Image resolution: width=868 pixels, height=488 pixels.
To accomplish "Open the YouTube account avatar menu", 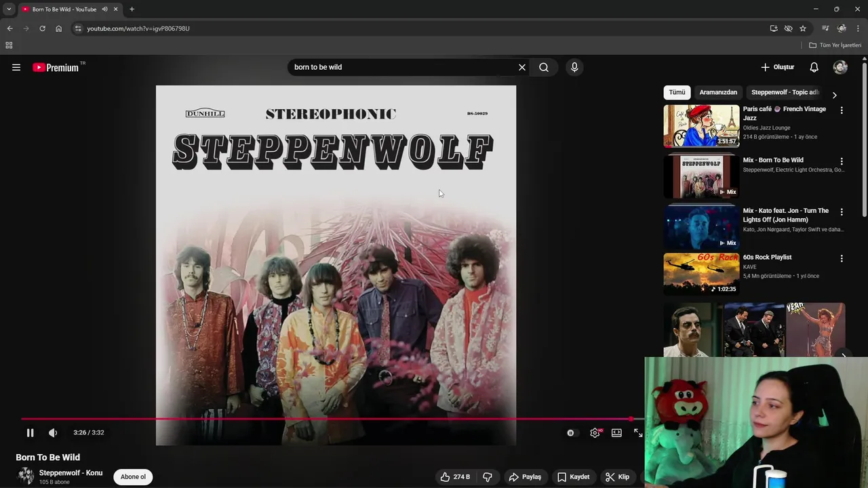I will (840, 67).
